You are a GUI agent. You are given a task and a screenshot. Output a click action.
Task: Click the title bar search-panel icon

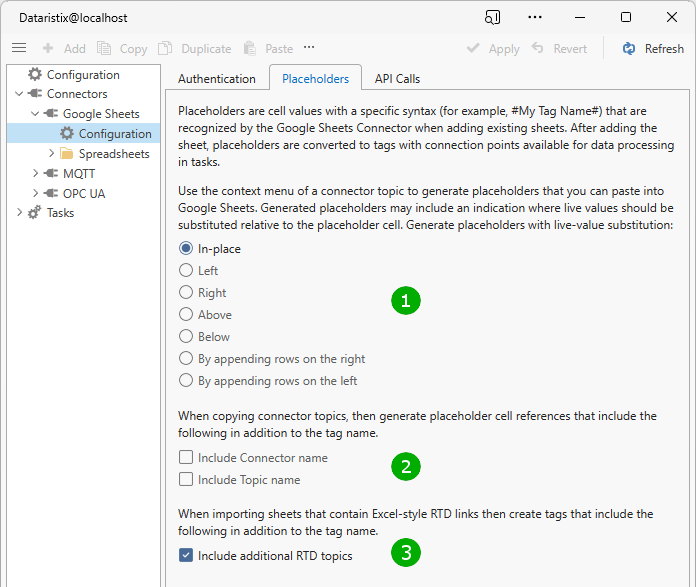pyautogui.click(x=493, y=17)
